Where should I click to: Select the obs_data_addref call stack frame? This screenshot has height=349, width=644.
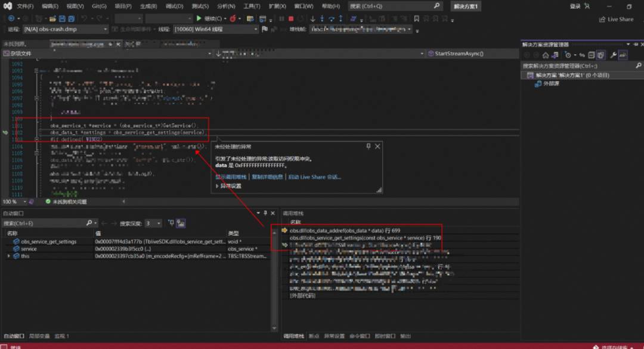coord(345,230)
